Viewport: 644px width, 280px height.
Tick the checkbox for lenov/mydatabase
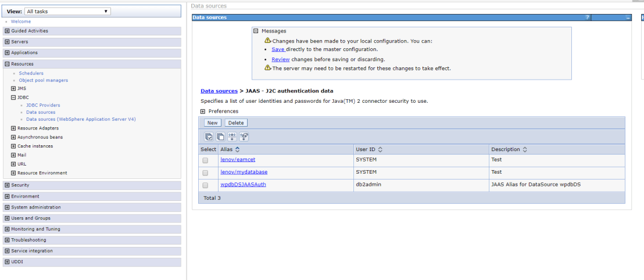click(205, 173)
